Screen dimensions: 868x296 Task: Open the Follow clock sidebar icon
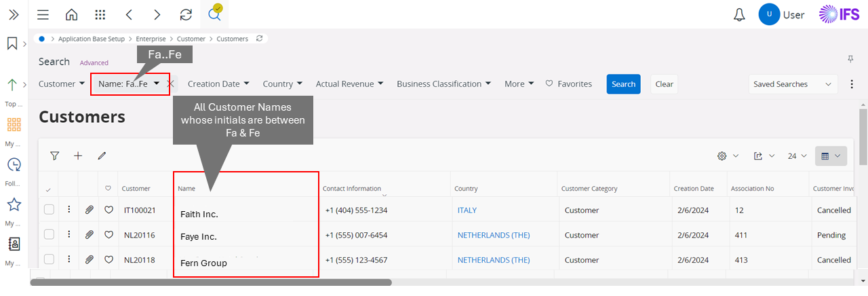[14, 164]
